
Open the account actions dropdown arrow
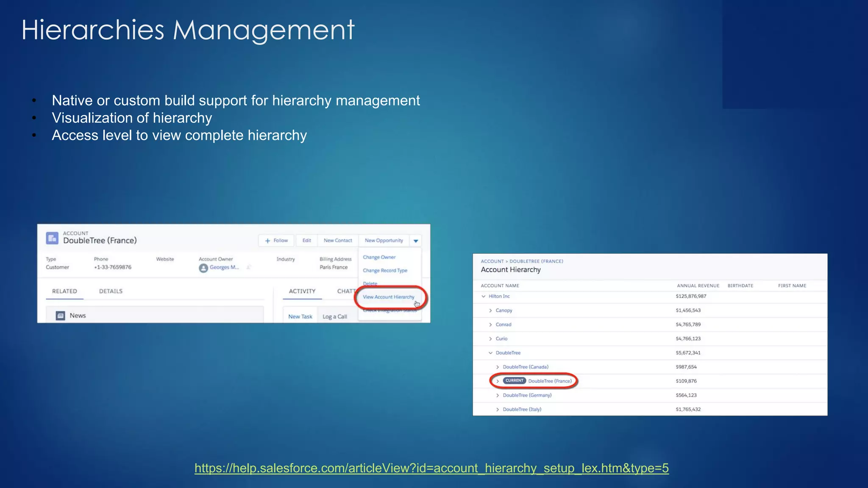pos(416,241)
